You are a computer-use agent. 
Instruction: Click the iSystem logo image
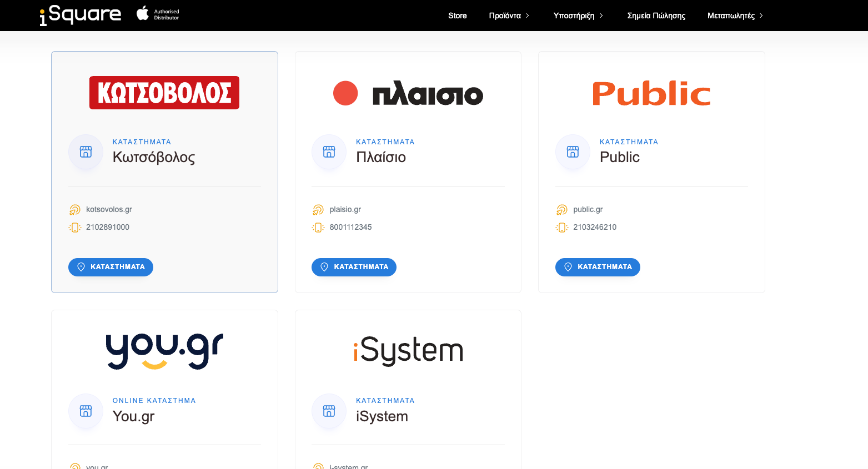pyautogui.click(x=408, y=351)
